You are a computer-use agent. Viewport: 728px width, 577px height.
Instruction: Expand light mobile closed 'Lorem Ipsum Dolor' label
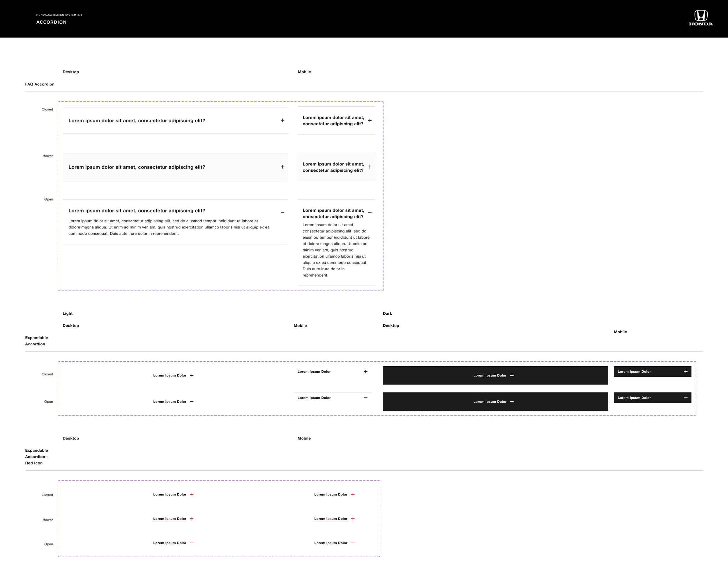coord(314,372)
